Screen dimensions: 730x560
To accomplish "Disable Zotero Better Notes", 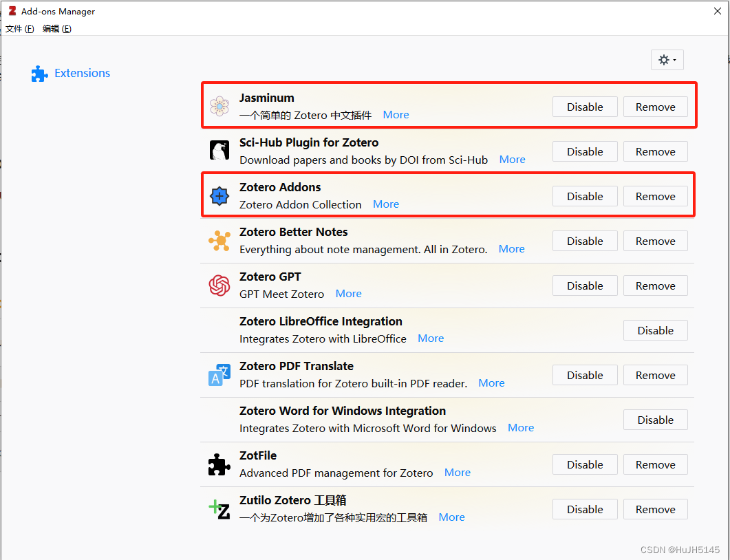I will point(585,241).
